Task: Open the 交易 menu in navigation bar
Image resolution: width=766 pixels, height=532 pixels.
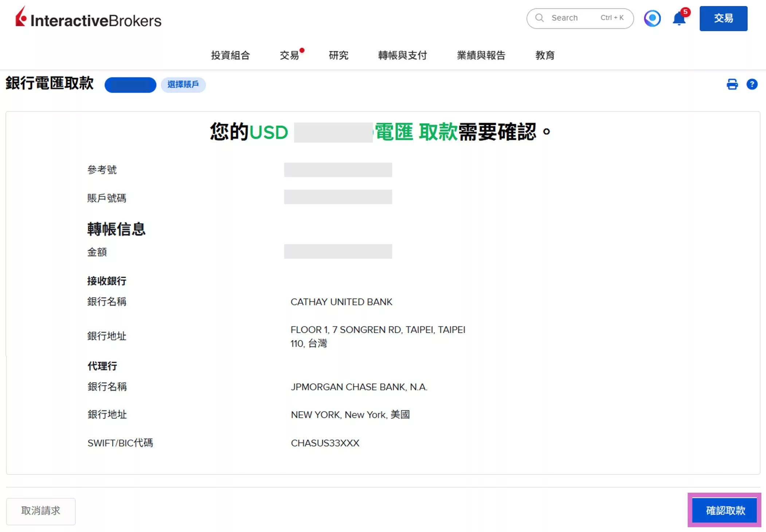Action: pyautogui.click(x=289, y=55)
